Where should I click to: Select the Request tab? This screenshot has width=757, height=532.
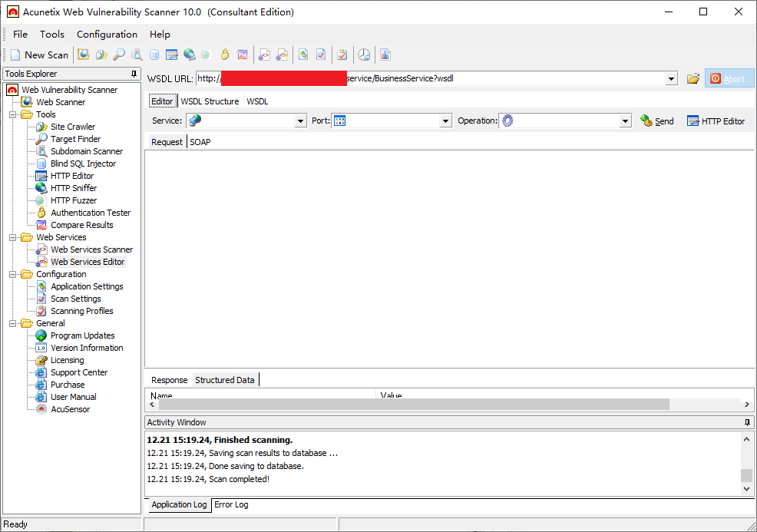(167, 142)
